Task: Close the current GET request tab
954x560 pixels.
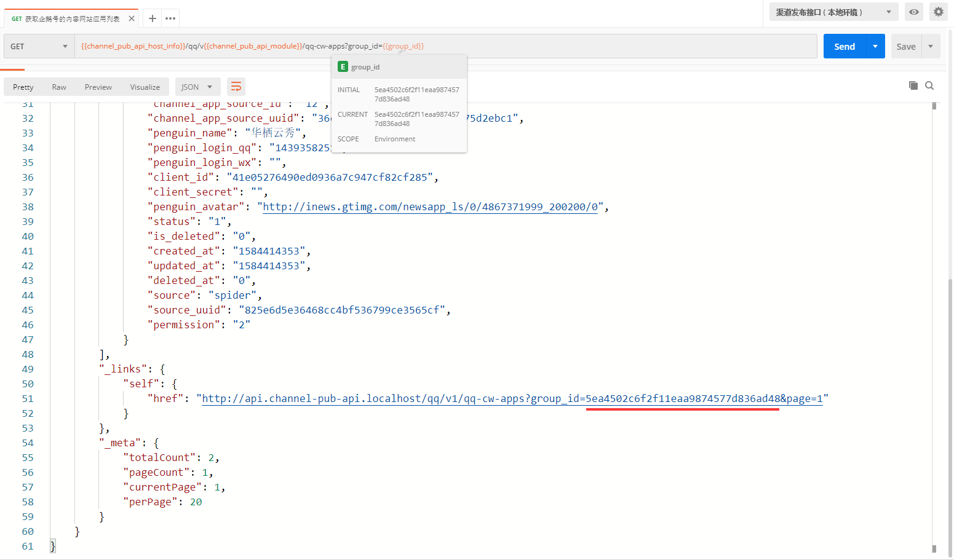Action: (x=132, y=18)
